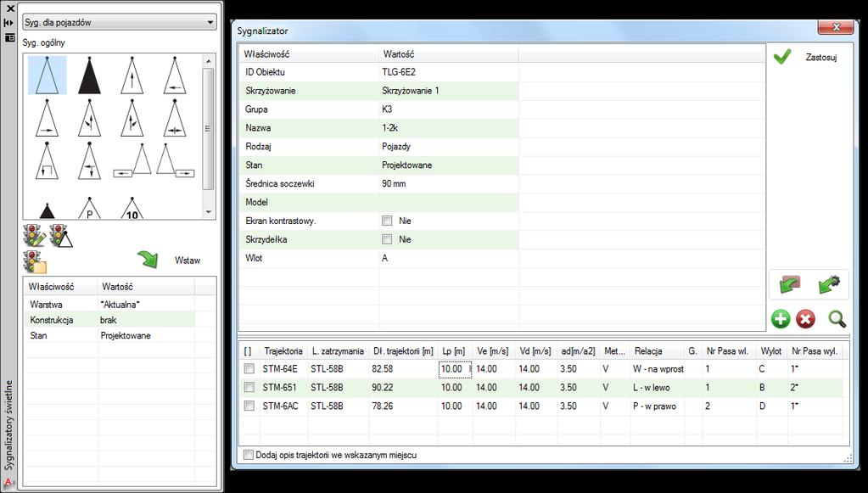Toggle Ekran kontrastowy checkbox
The width and height of the screenshot is (868, 493).
(387, 221)
